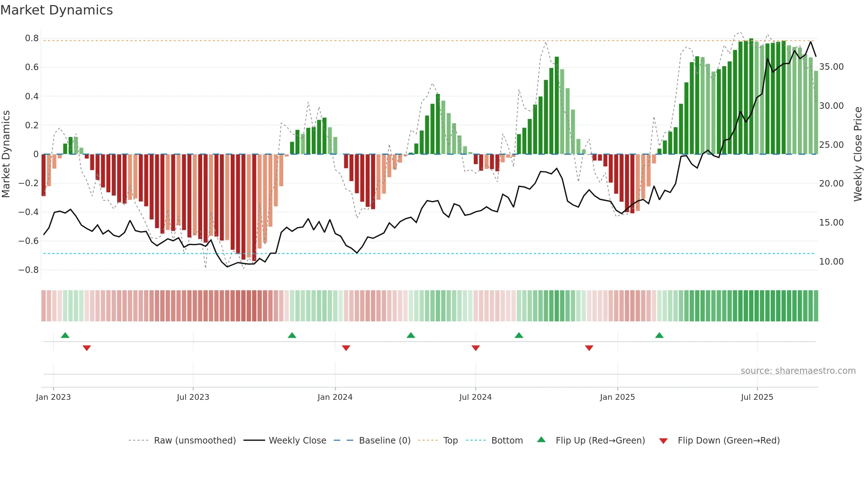Select flip-down marker just after Jan 2024
Screen dimensions: 868x488
click(x=346, y=348)
